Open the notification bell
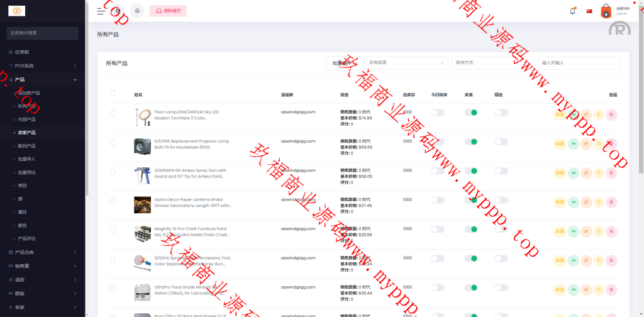This screenshot has width=644, height=317. click(x=572, y=11)
